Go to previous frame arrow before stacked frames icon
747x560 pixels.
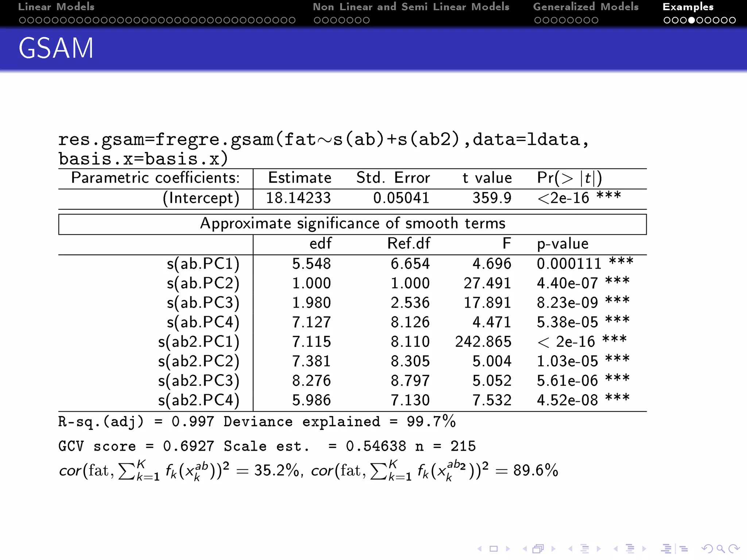click(x=525, y=549)
